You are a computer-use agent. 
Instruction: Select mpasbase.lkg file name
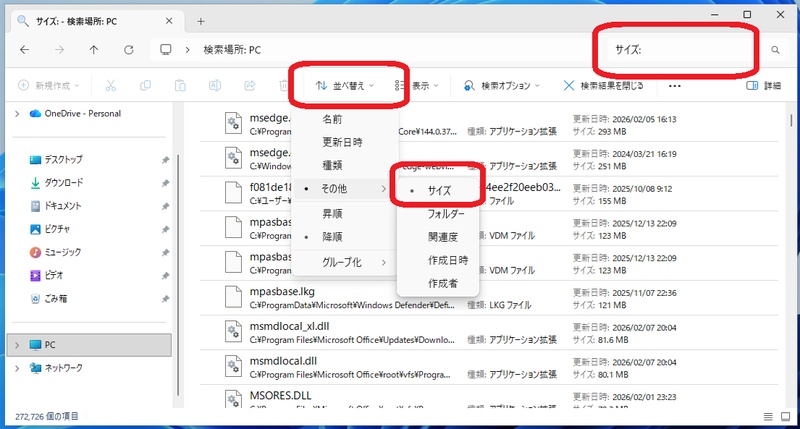[282, 292]
